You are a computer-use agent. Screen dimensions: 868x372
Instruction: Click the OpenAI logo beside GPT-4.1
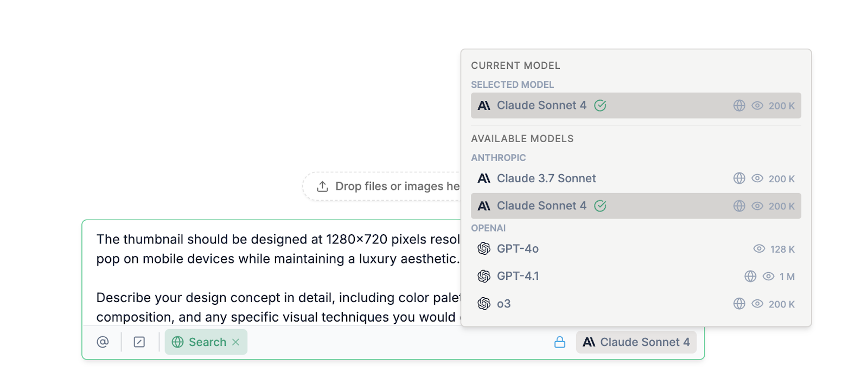coord(484,276)
